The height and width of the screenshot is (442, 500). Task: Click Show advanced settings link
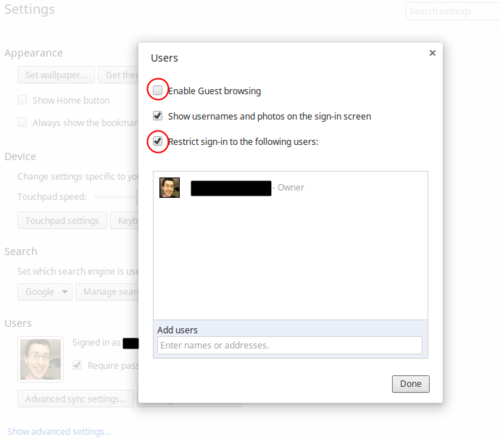[x=59, y=431]
